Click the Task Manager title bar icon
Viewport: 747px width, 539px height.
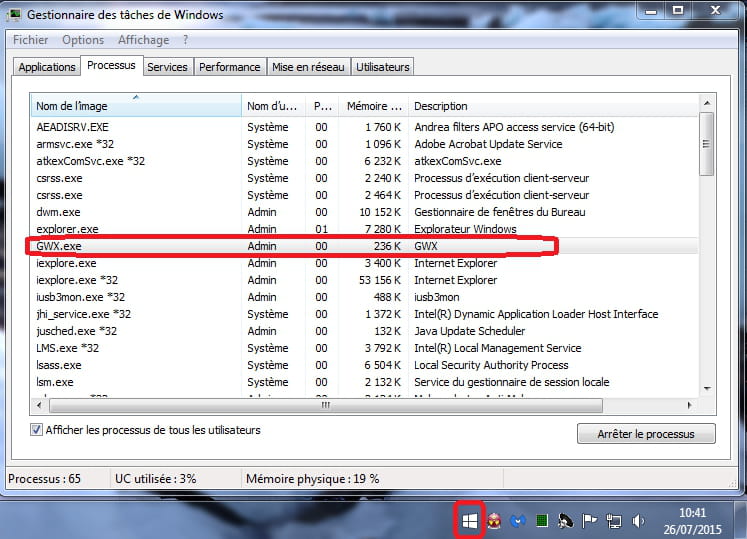pyautogui.click(x=14, y=14)
